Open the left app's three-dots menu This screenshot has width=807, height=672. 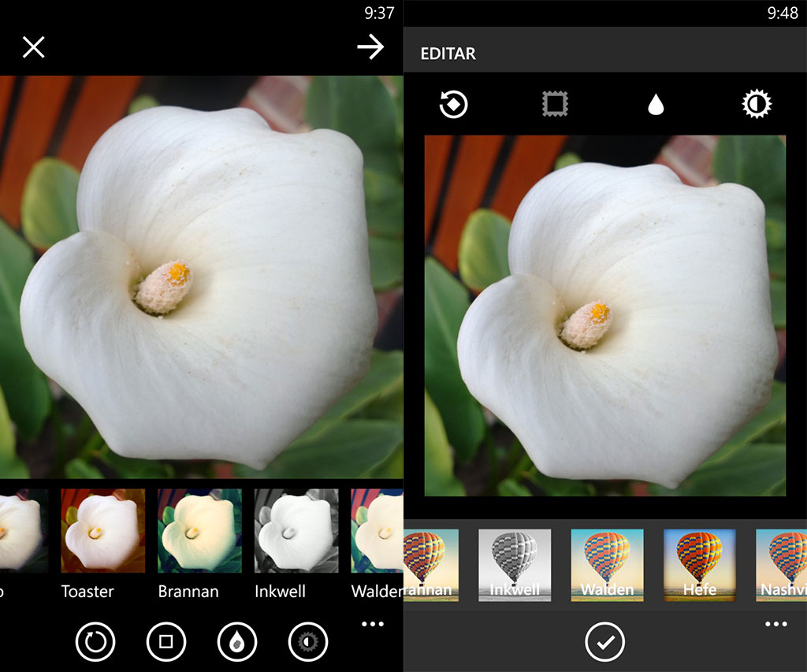pos(372,624)
